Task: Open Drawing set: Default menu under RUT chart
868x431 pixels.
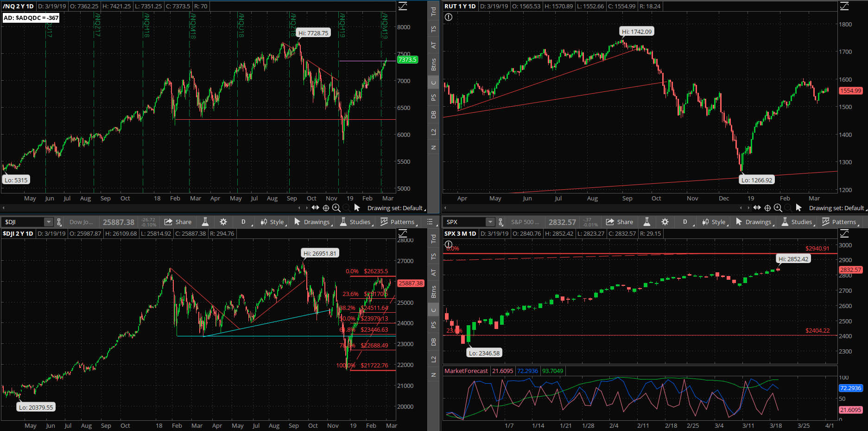Action: click(837, 208)
